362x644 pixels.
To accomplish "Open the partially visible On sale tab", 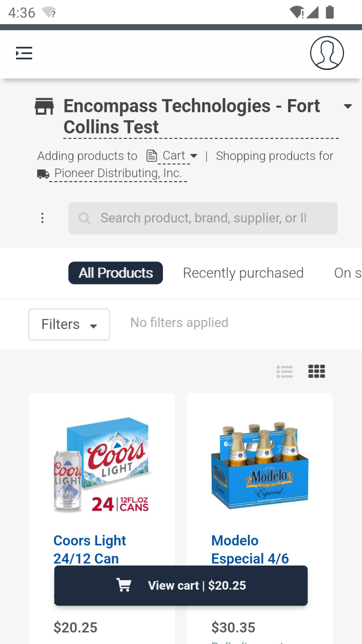I will coord(348,273).
